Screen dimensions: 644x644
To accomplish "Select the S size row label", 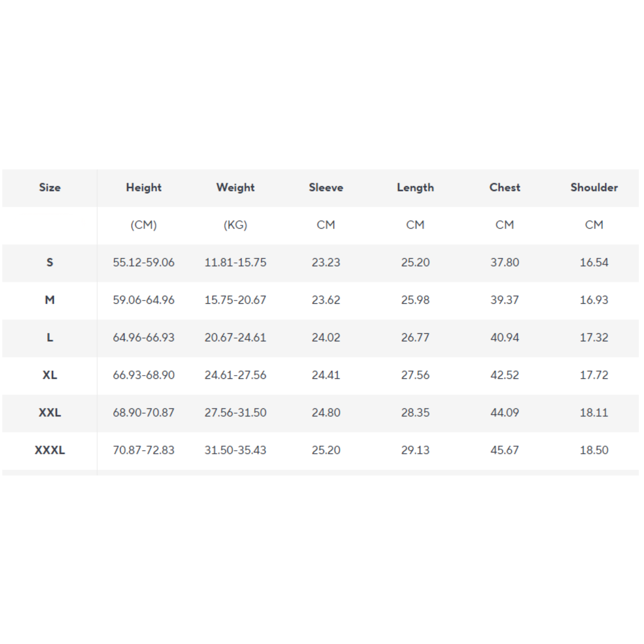I will pos(49,262).
